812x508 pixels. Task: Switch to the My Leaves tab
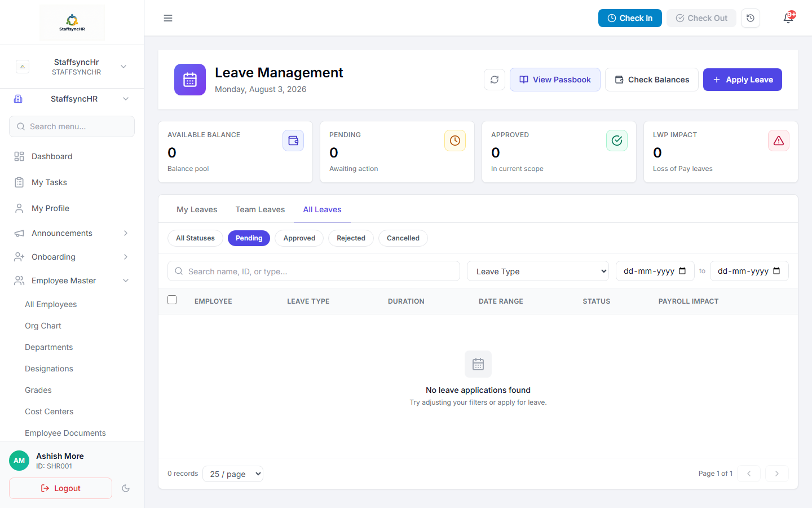click(x=197, y=209)
